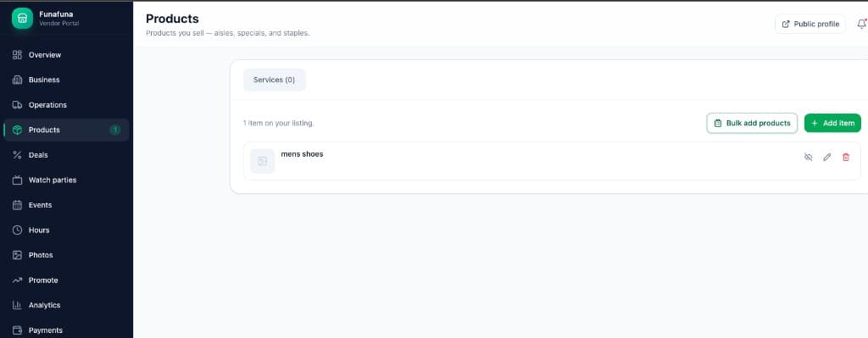Screen dimensions: 868x338
Task: Click the Hours clock icon in sidebar
Action: click(17, 230)
